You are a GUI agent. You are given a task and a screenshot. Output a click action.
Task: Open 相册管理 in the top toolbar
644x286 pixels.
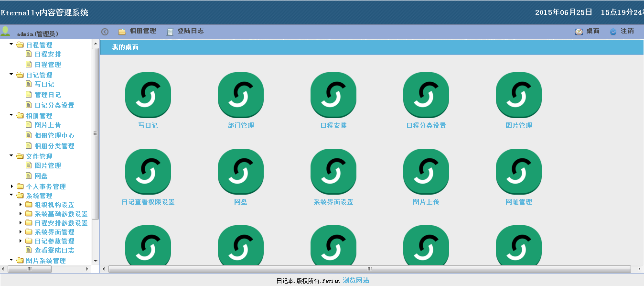[x=137, y=31]
